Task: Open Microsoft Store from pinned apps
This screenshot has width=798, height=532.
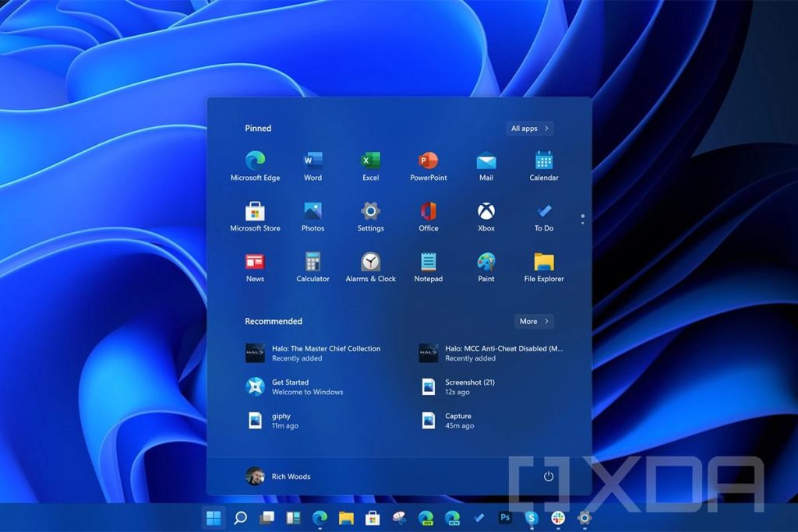Action: [255, 217]
